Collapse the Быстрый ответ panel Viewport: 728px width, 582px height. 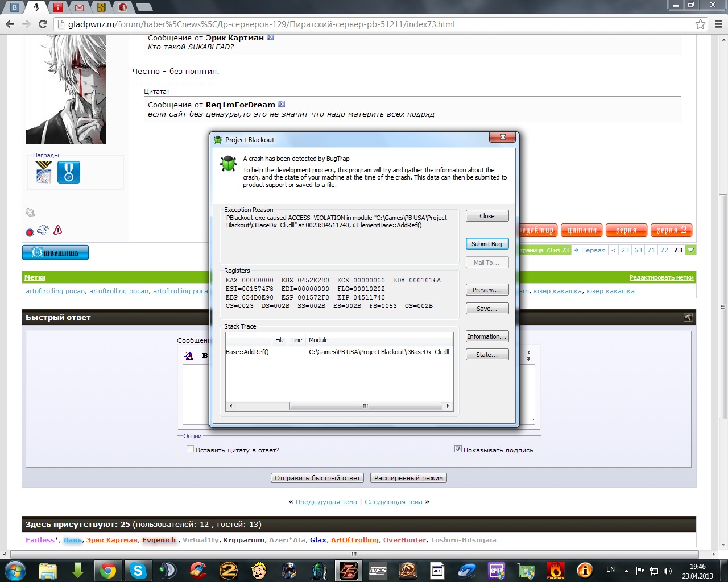tap(688, 317)
